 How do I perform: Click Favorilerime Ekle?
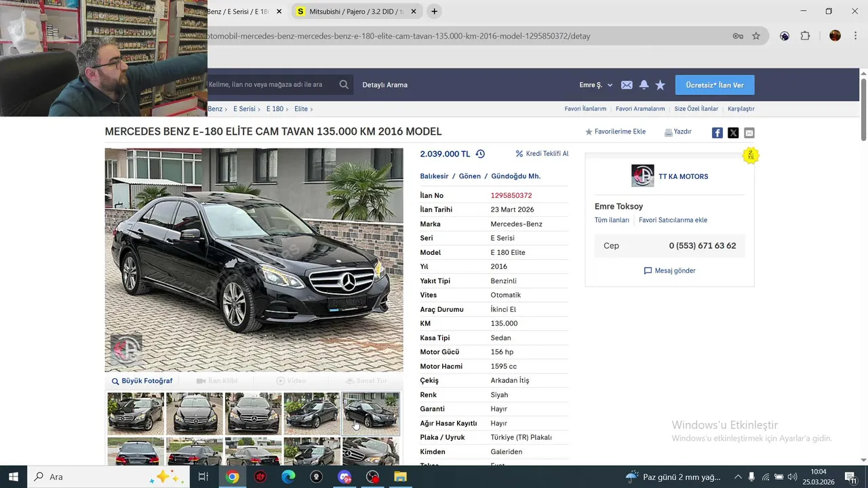[615, 131]
